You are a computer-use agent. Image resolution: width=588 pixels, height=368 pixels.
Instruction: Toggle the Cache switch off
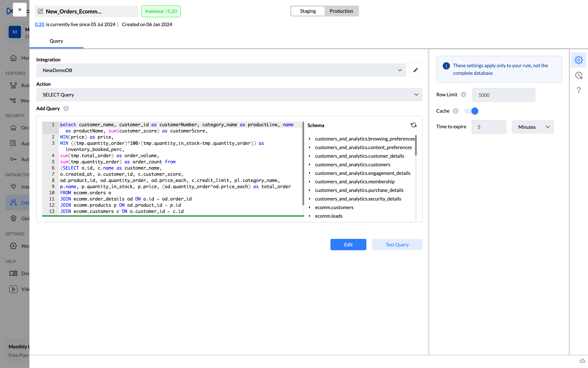point(471,111)
